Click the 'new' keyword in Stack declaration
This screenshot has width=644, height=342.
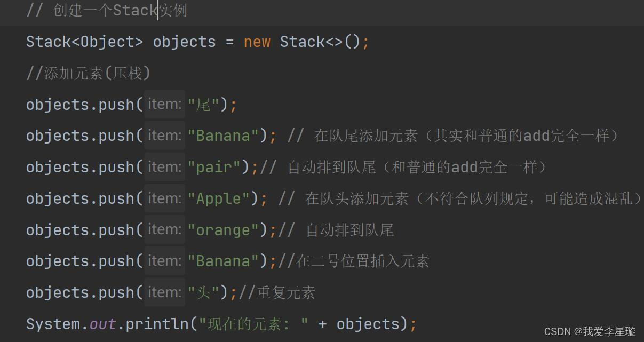pyautogui.click(x=257, y=42)
